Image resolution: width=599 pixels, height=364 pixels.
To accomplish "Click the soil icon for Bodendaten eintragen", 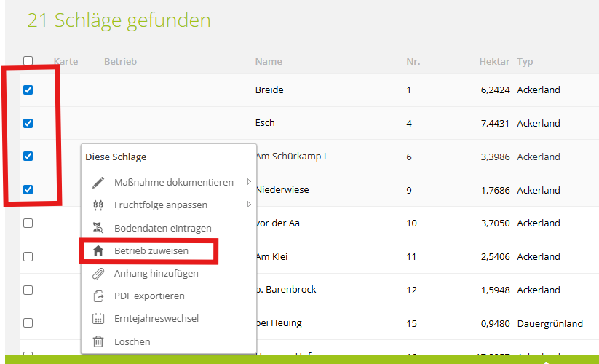I will tap(98, 229).
